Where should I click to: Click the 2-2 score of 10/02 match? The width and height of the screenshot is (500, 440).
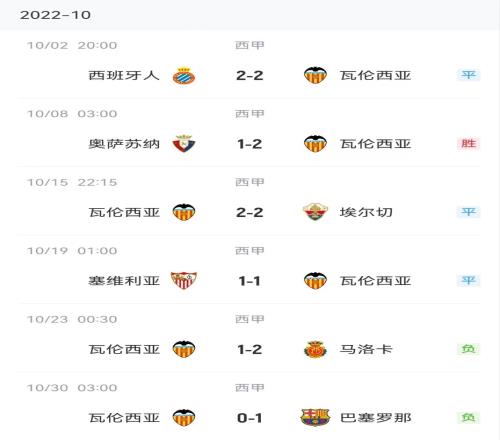coord(250,76)
